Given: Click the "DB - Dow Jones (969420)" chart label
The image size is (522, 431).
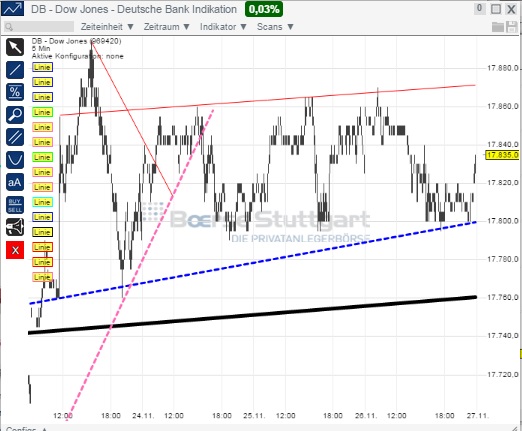Looking at the screenshot, I should [76, 41].
